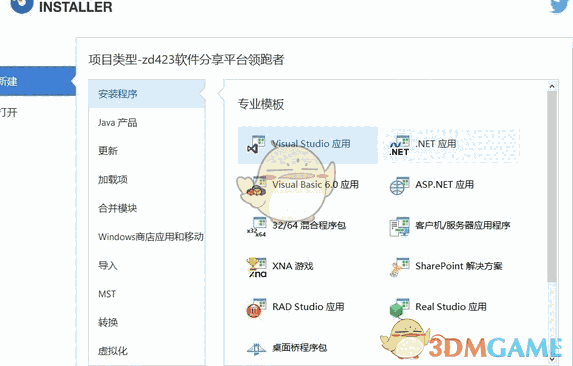
Task: Select the Visual Studio 应用 label
Action: point(311,144)
